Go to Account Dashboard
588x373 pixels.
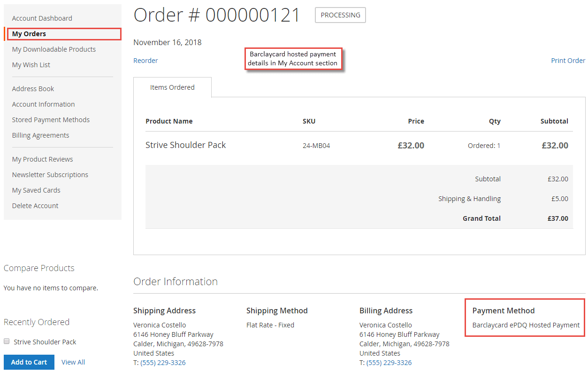coord(42,18)
